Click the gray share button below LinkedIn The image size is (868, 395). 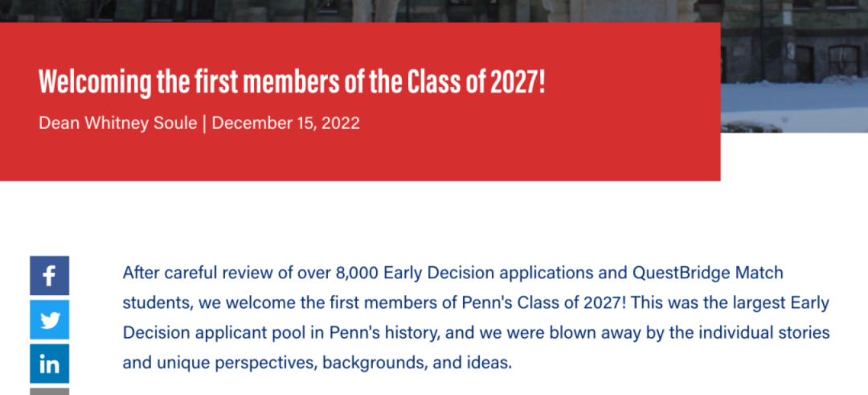(x=49, y=391)
